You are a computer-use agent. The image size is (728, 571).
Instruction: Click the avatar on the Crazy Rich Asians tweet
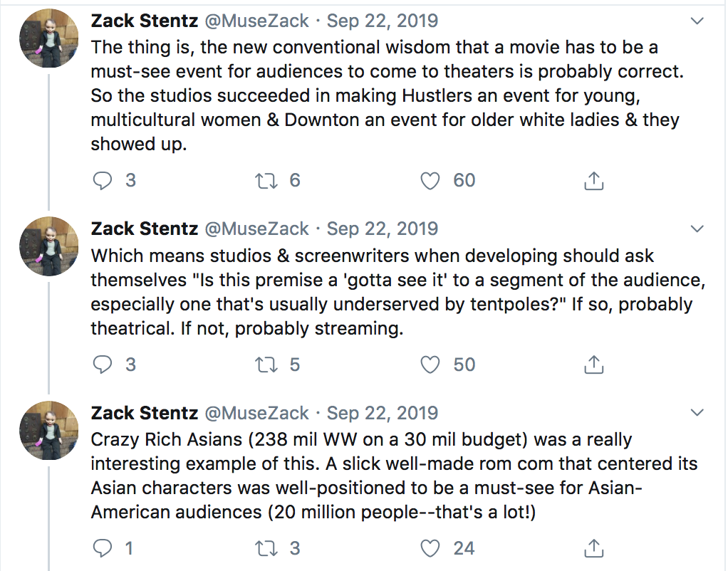[48, 430]
